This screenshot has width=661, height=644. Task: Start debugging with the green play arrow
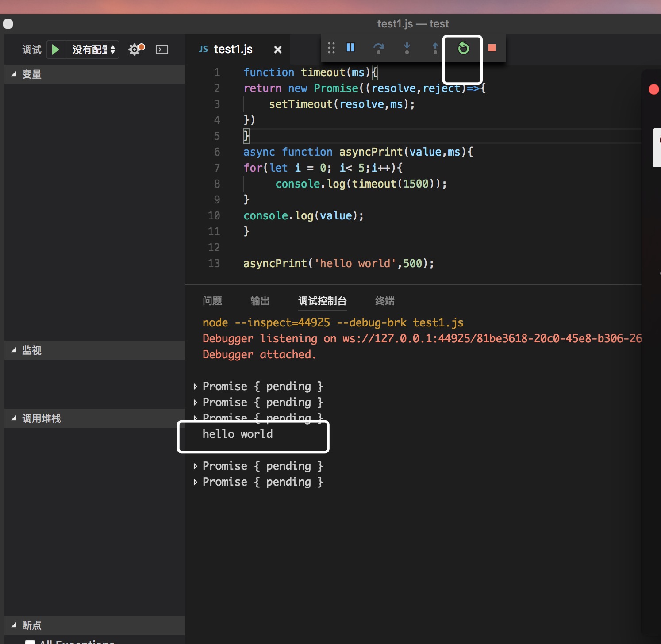pyautogui.click(x=55, y=49)
